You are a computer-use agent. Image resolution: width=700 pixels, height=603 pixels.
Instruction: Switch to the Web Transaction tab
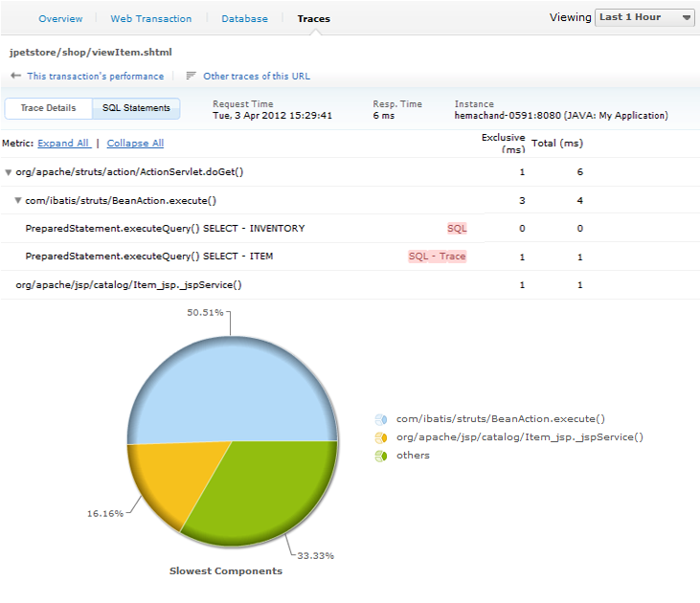tap(151, 19)
